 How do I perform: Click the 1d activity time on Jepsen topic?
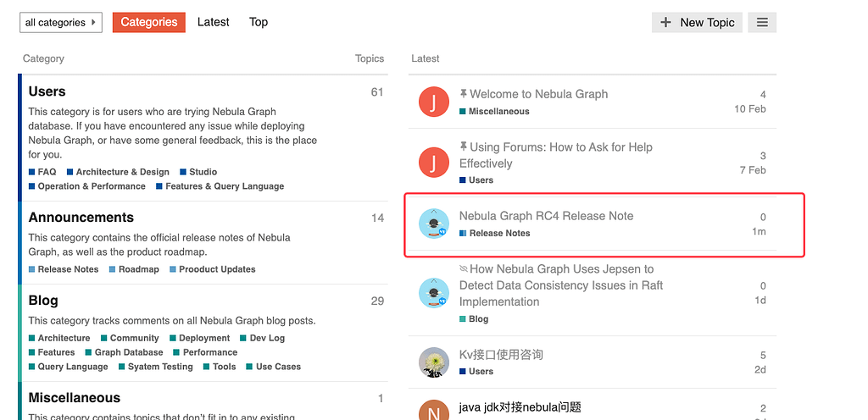coord(760,300)
